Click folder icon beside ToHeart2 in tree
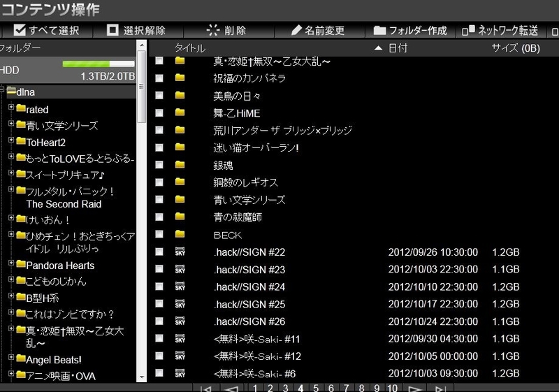 (21, 141)
